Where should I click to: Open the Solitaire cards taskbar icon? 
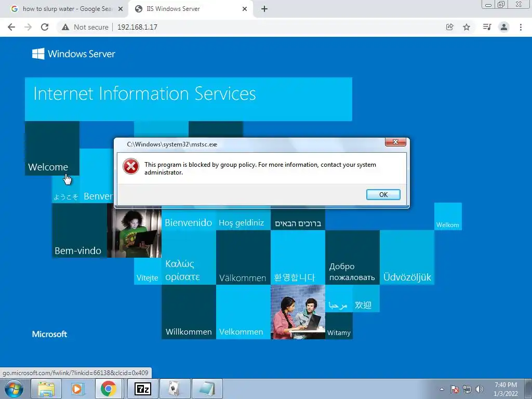click(175, 389)
